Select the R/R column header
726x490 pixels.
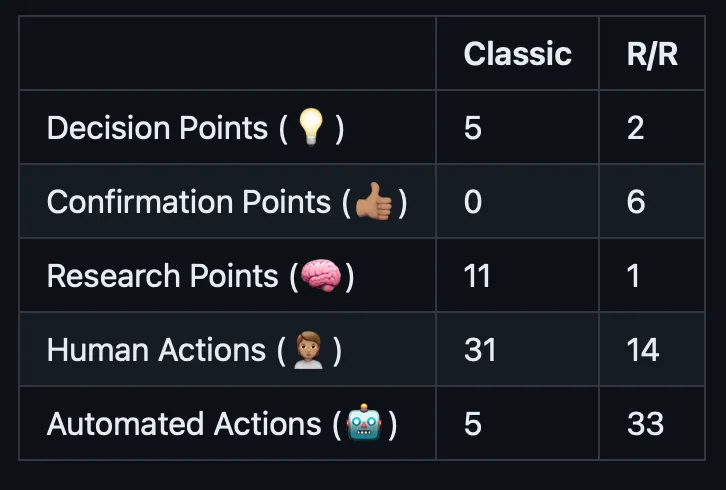(x=652, y=54)
